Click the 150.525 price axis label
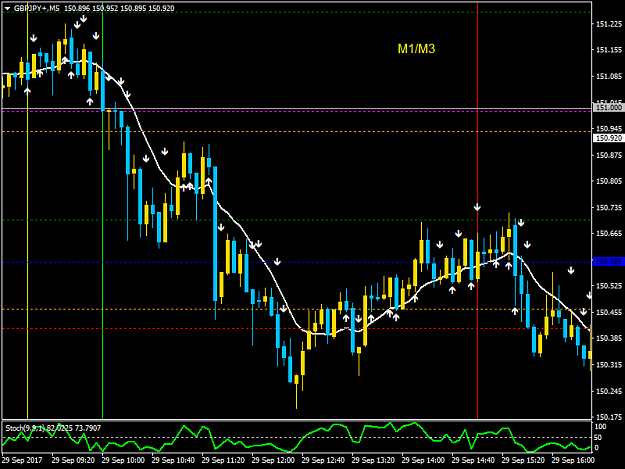The height and width of the screenshot is (469, 625). pos(609,286)
